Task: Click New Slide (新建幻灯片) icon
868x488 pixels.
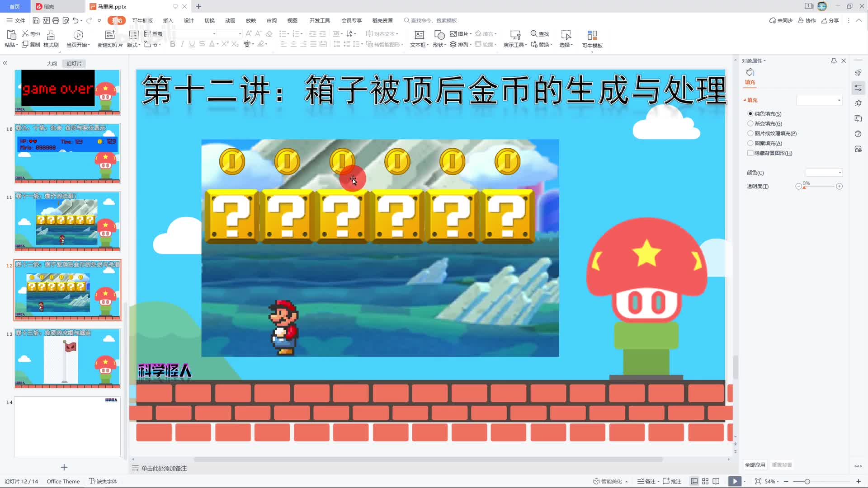Action: [110, 35]
